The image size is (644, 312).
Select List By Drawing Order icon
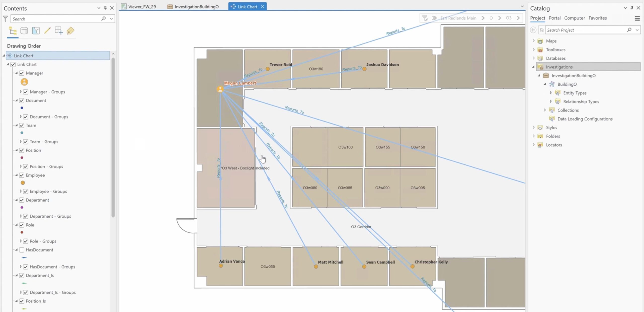[x=13, y=31]
